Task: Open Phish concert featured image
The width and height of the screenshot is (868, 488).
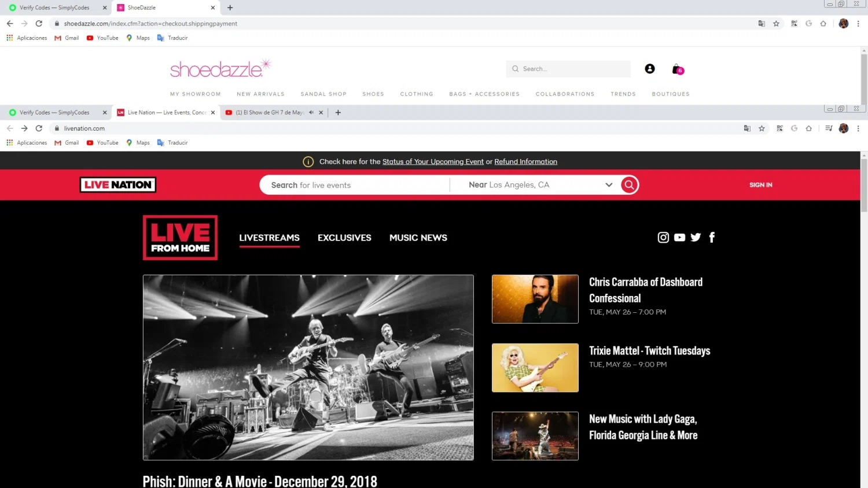Action: pyautogui.click(x=308, y=368)
